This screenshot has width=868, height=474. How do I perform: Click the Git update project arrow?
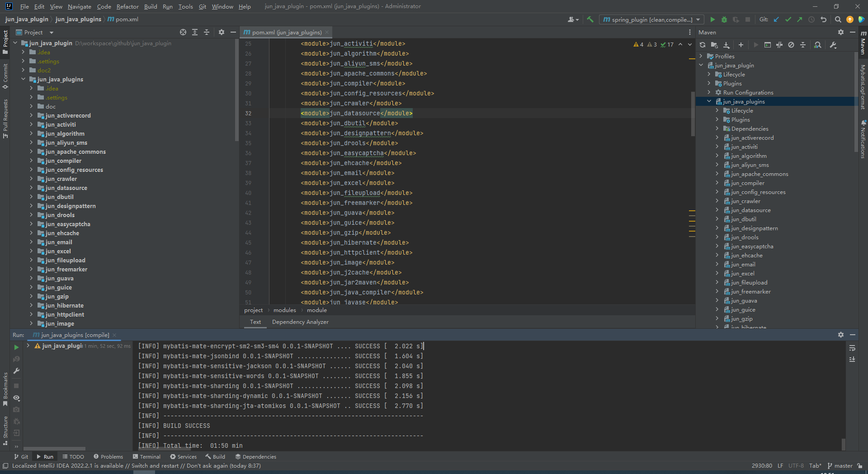point(776,19)
